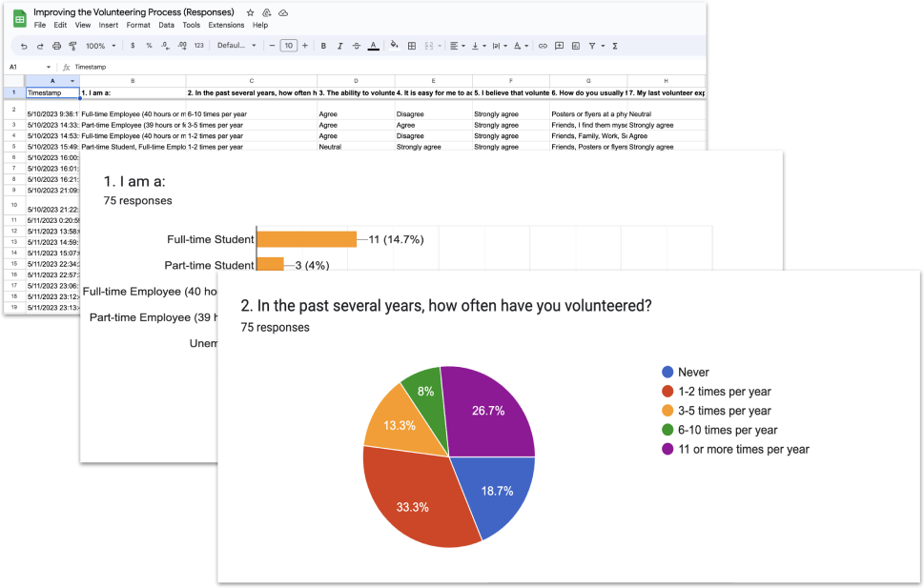Select the Paint format tool

pos(72,46)
